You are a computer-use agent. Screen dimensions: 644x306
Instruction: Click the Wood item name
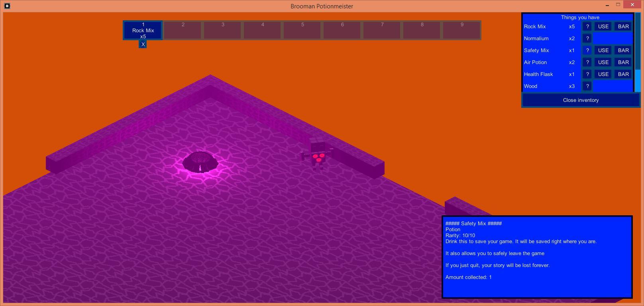click(x=530, y=86)
